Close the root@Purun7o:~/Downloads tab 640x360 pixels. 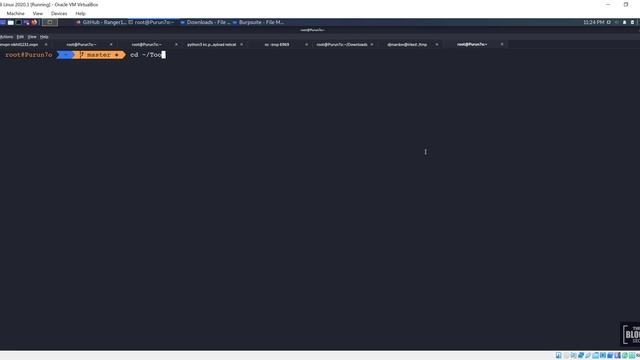(x=372, y=44)
